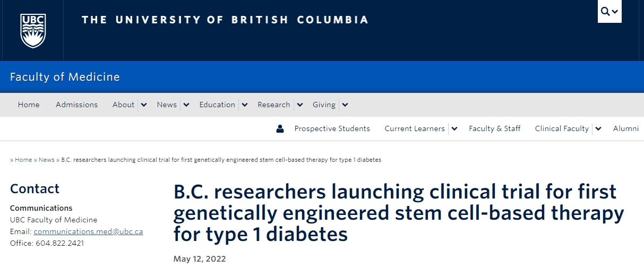Open the Giving submenu chevron

[345, 105]
